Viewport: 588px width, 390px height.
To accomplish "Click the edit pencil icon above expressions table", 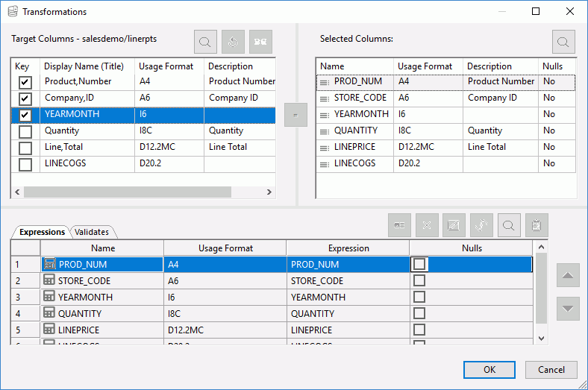I will 454,225.
